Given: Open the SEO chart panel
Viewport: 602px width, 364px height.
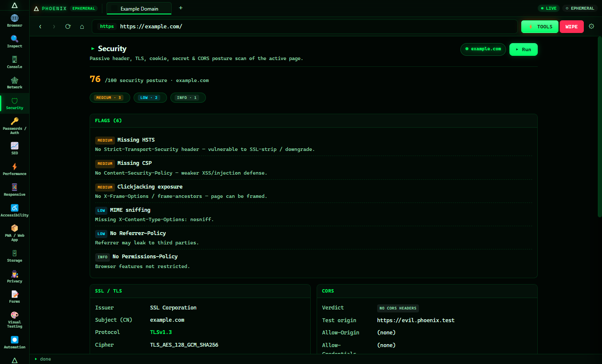Looking at the screenshot, I should [14, 148].
